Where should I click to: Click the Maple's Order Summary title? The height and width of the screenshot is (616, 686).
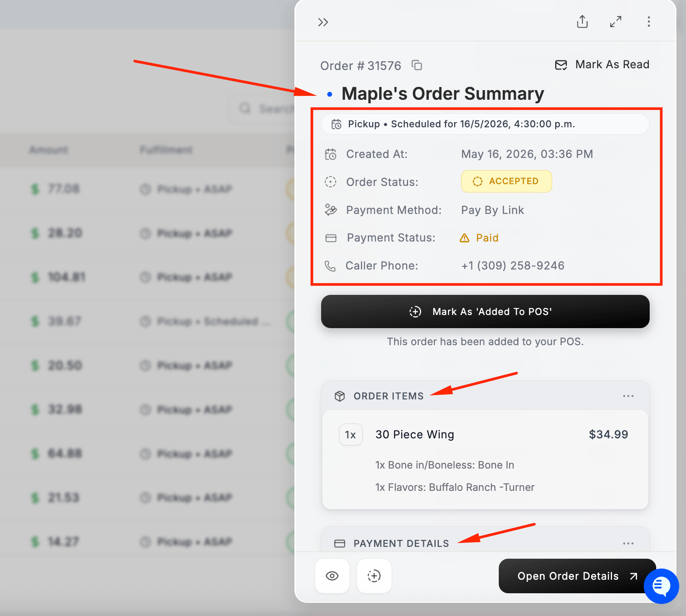[443, 94]
